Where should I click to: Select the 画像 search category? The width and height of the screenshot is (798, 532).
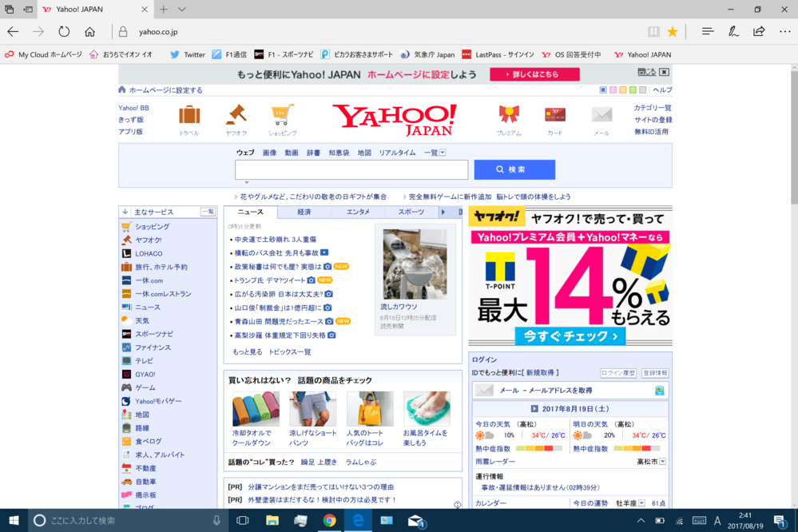(x=269, y=153)
